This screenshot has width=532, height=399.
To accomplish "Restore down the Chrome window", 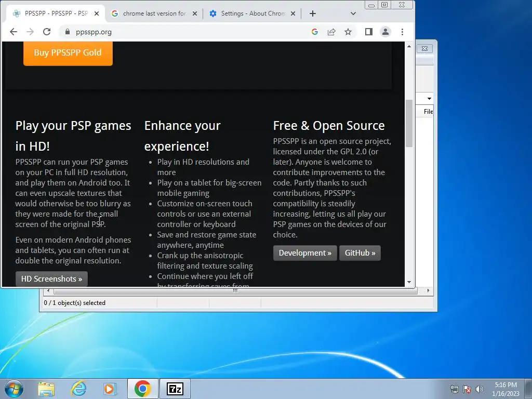I will (384, 5).
